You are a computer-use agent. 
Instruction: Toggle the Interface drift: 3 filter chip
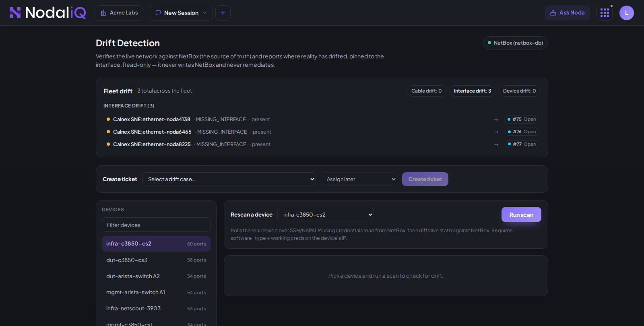point(472,91)
